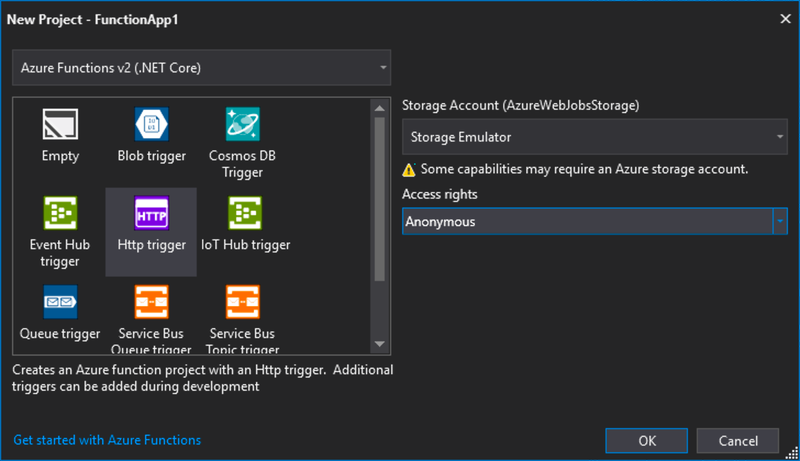Click the 'Access rights' label
This screenshot has width=800, height=461.
click(440, 194)
